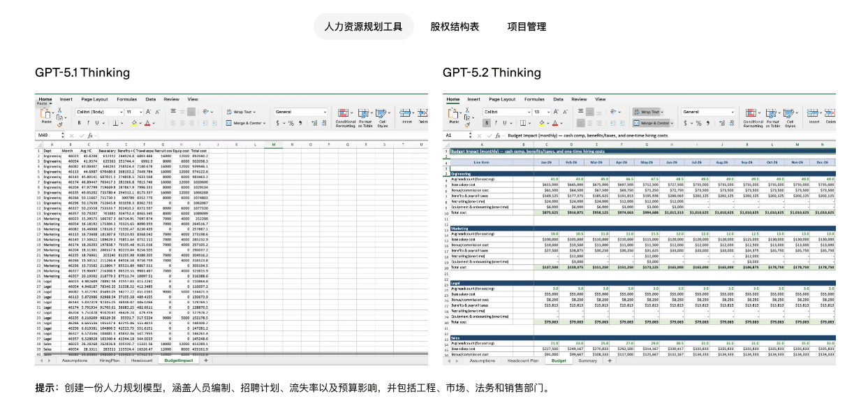This screenshot has width=868, height=408.
Task: Click Insert ribbon tab in GPT-5.1 spreadsheet
Action: click(66, 99)
